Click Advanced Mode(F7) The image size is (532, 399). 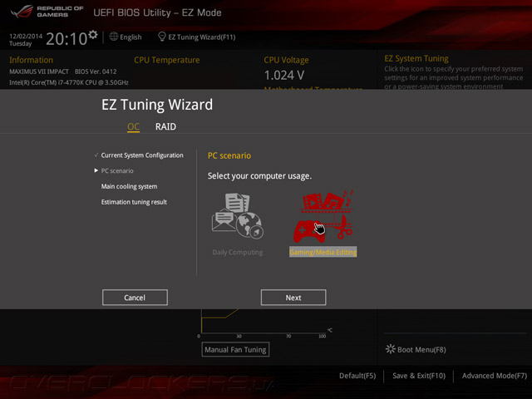pos(495,376)
